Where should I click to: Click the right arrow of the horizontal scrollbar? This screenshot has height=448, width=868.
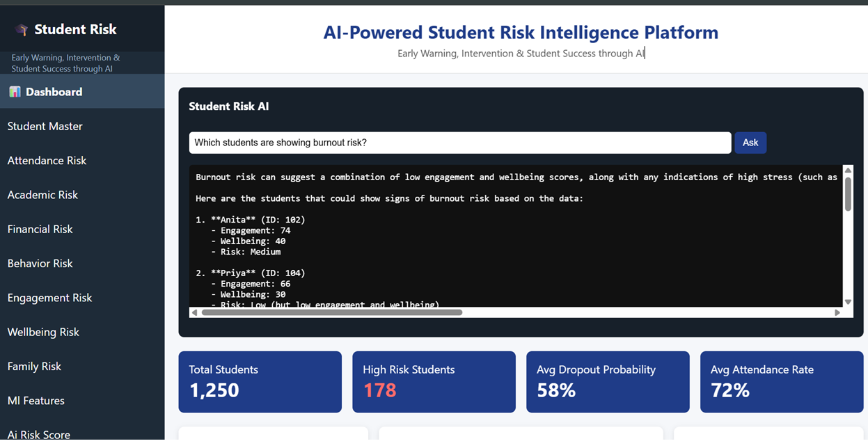(839, 312)
